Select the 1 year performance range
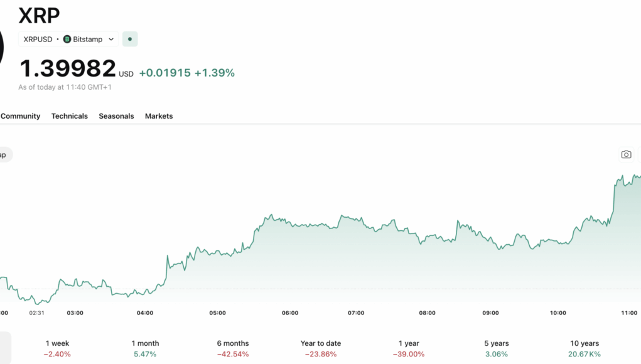The width and height of the screenshot is (641, 364). (x=409, y=348)
